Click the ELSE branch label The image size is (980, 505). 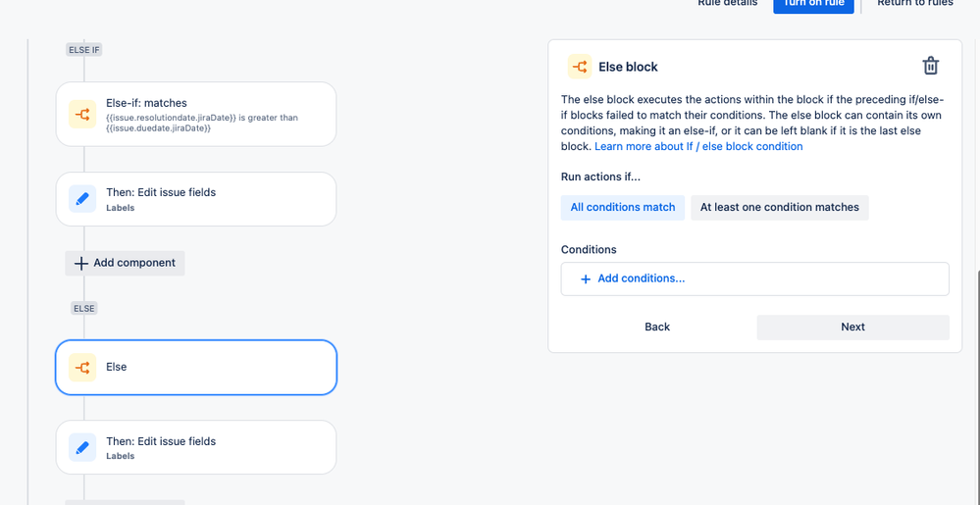tap(84, 309)
